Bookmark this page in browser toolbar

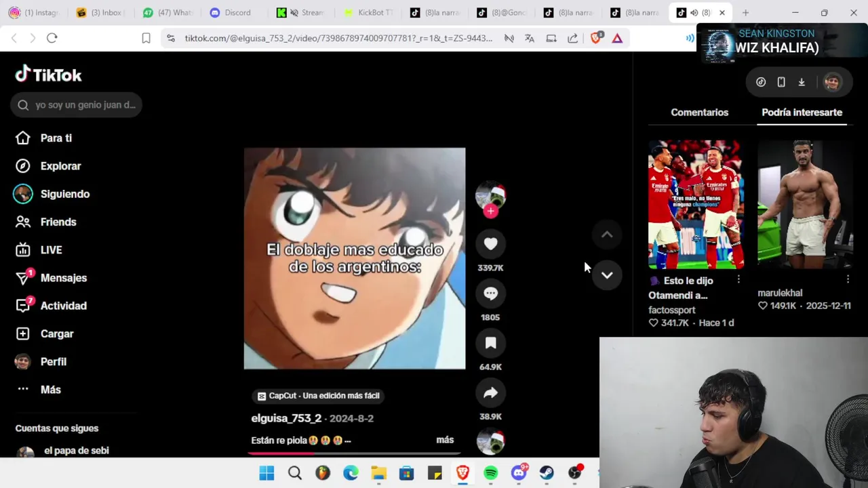click(x=146, y=38)
